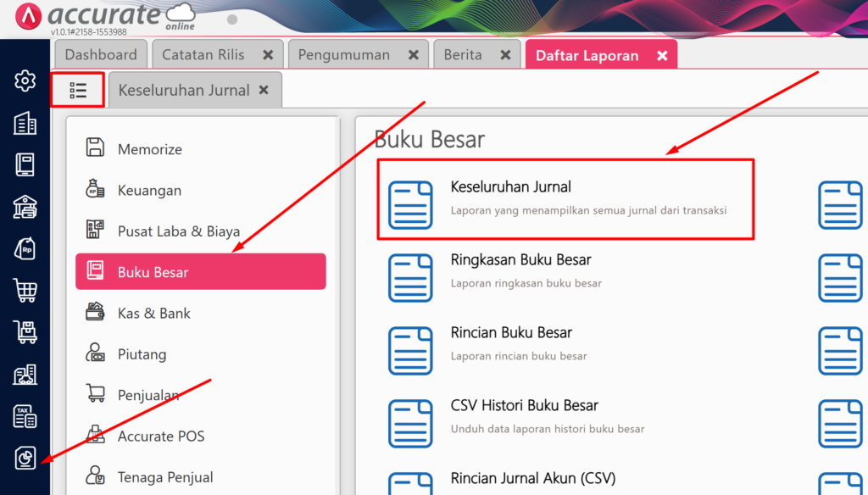Select Penjualan category
868x495 pixels.
201,395
